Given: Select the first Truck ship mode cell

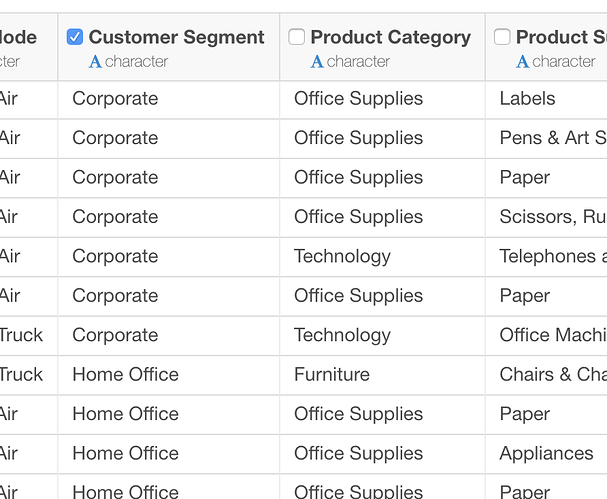Looking at the screenshot, I should [x=28, y=336].
